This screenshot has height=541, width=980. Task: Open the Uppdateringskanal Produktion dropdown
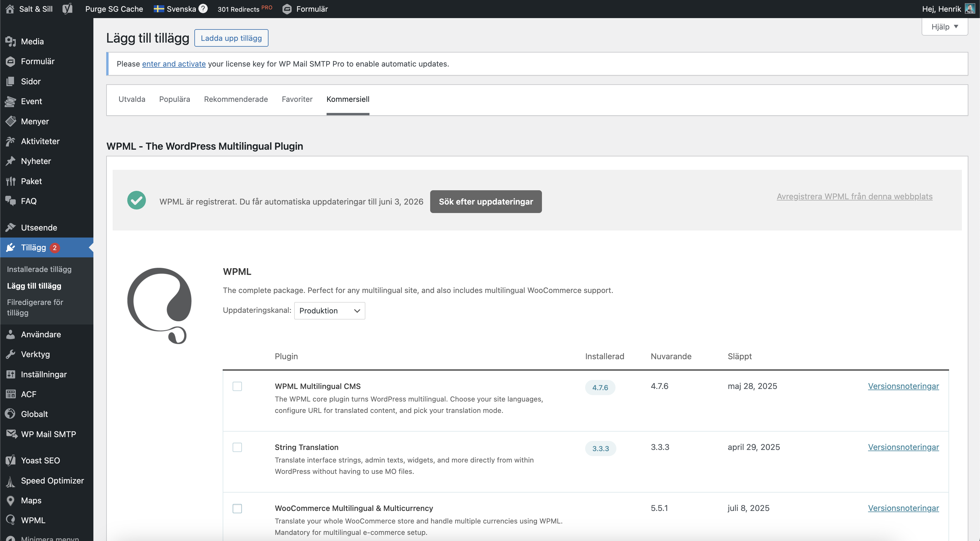[329, 310]
